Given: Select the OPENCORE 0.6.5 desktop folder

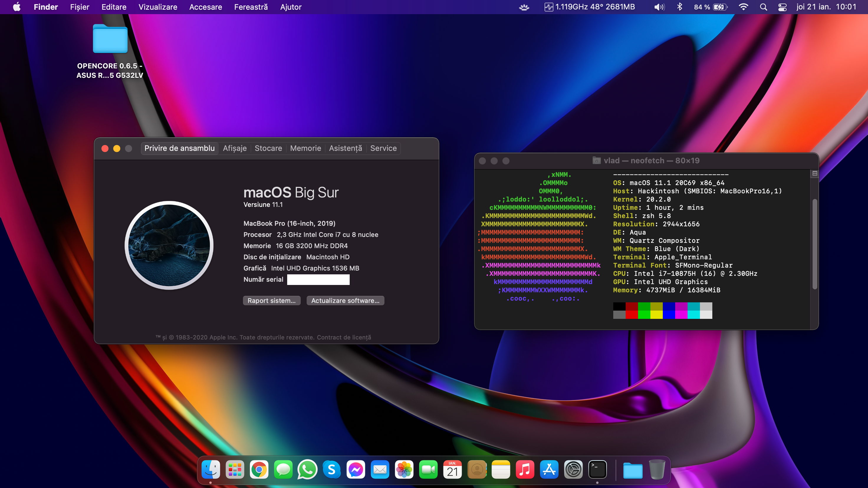Looking at the screenshot, I should [x=110, y=51].
